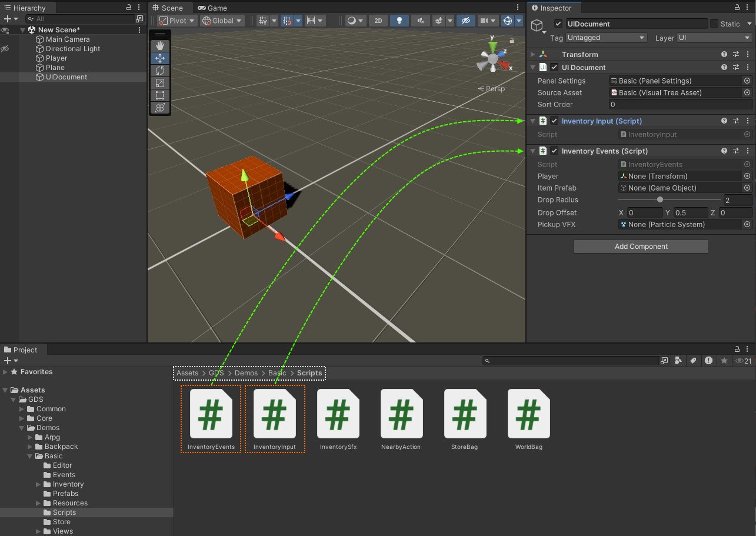Viewport: 756px width, 536px height.
Task: Disable the Inventory Events script checkbox
Action: pyautogui.click(x=554, y=151)
